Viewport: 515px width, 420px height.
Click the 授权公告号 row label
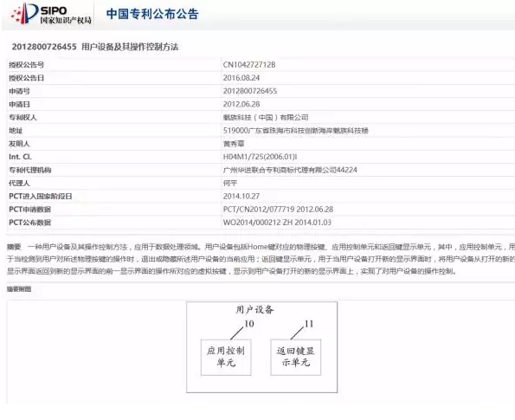tap(26, 65)
